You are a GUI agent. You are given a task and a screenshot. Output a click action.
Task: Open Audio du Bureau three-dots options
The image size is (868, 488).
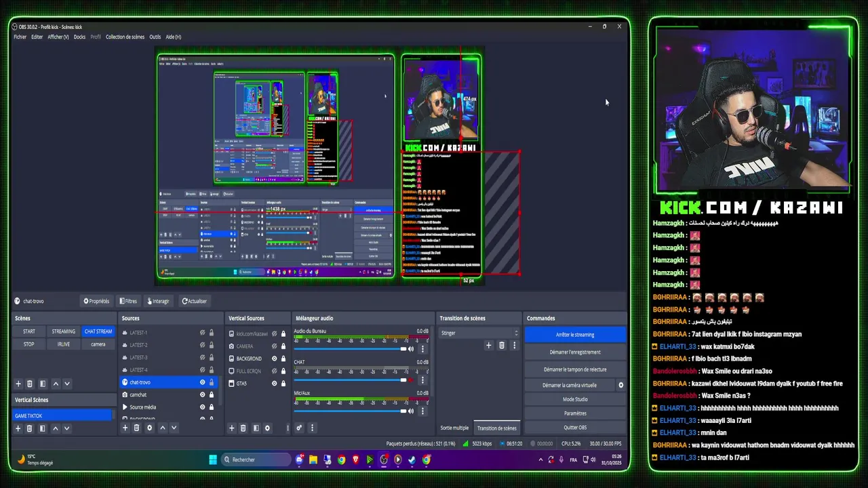point(422,349)
